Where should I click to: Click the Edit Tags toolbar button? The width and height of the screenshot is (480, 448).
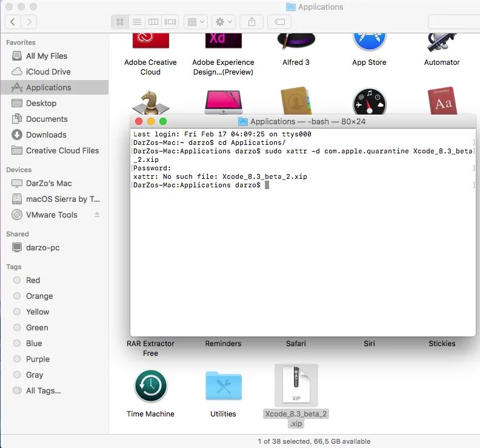[279, 22]
